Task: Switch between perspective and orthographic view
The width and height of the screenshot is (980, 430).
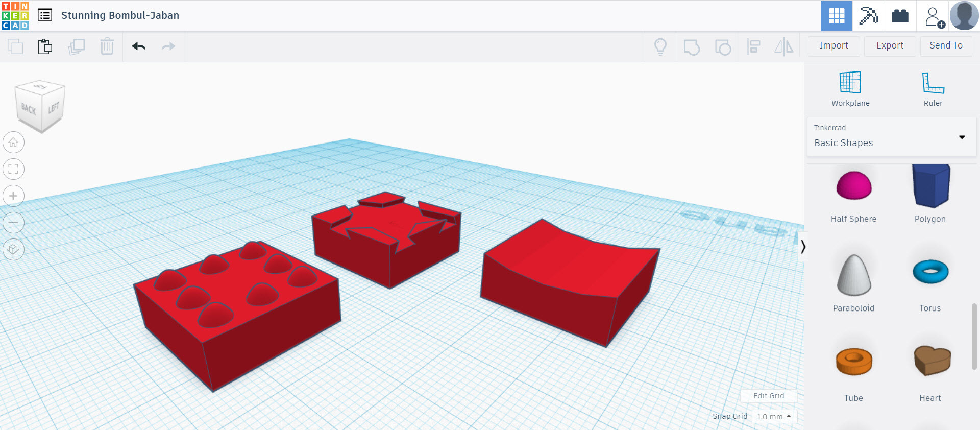Action: click(x=13, y=249)
